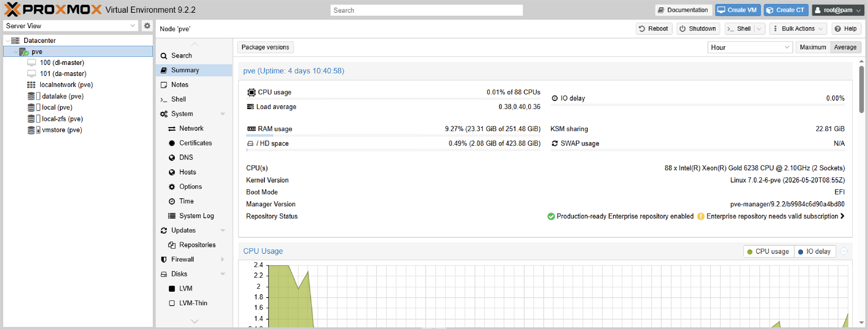
Task: Click the Firewall shield icon
Action: click(x=164, y=259)
